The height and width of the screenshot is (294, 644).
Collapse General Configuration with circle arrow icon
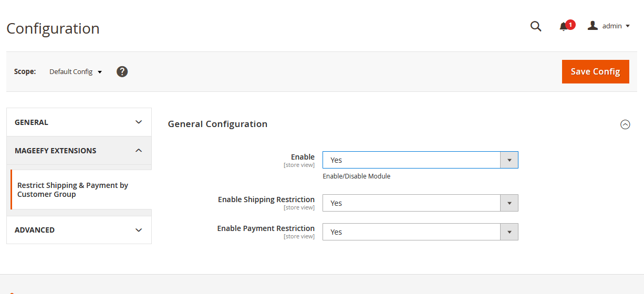click(x=625, y=124)
